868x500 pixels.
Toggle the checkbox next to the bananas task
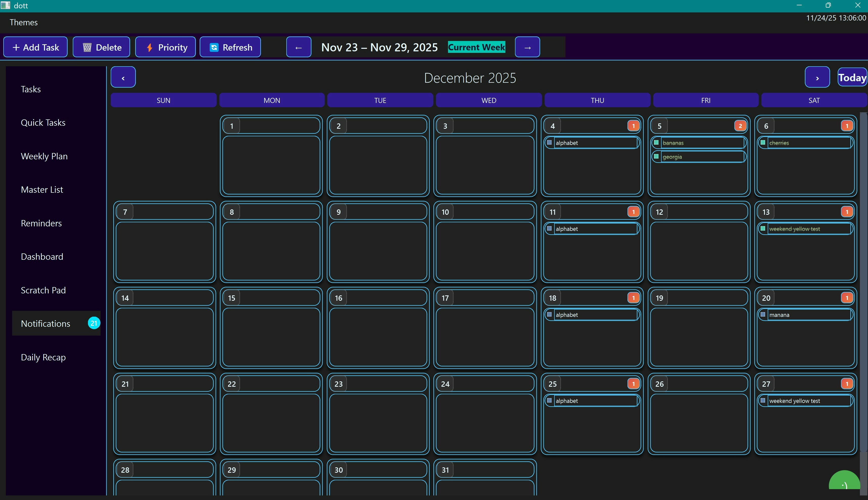click(x=656, y=142)
